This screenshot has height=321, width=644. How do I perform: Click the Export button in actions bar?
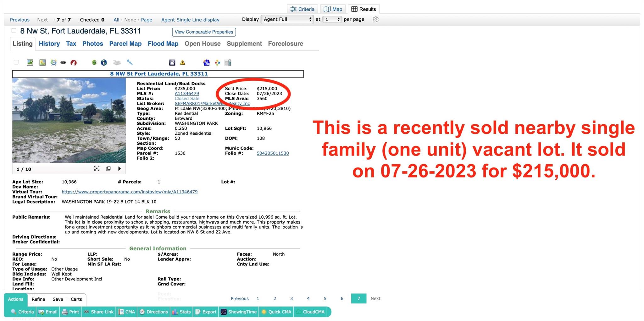coord(206,312)
